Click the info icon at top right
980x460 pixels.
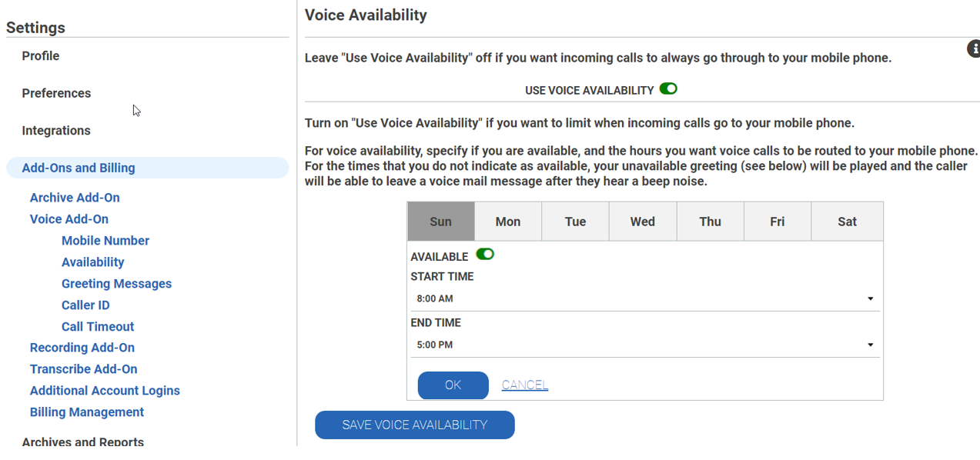973,49
